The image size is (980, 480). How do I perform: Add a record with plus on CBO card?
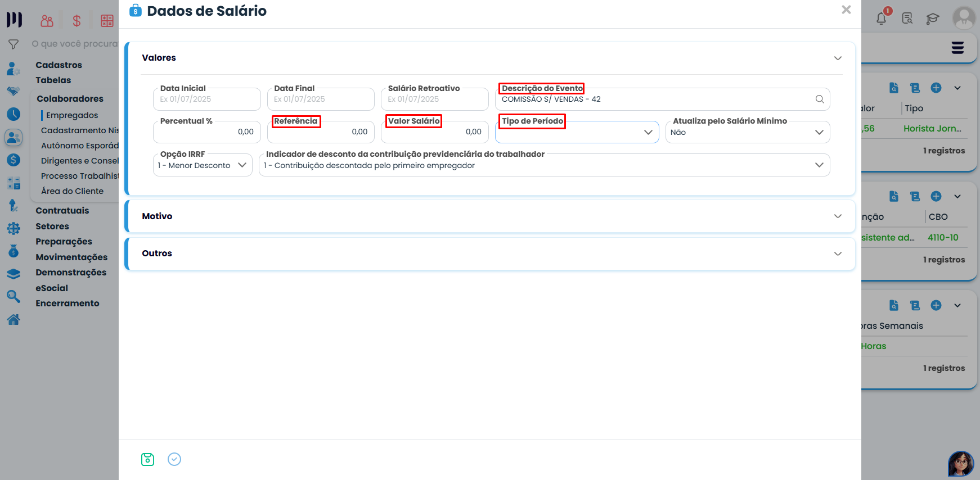(x=936, y=196)
